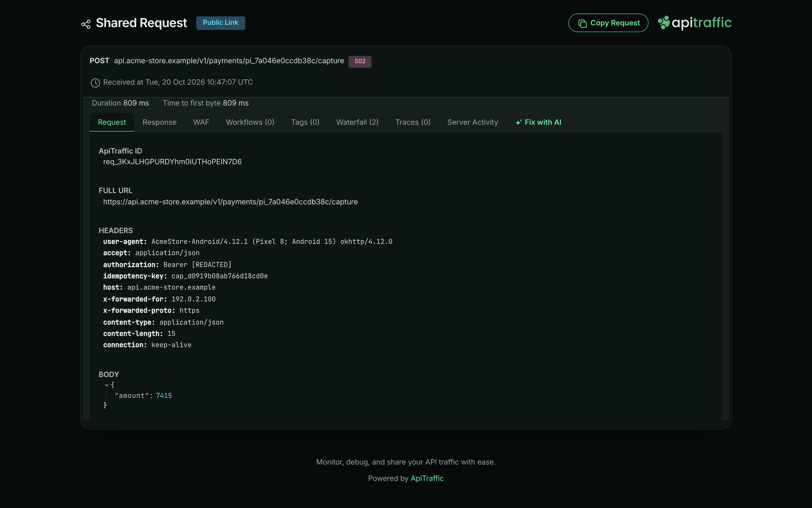
Task: Open the Request tab
Action: click(112, 122)
